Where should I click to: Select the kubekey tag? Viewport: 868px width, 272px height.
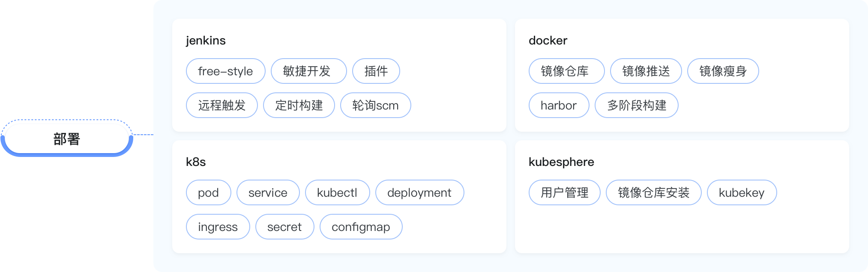[x=742, y=192]
